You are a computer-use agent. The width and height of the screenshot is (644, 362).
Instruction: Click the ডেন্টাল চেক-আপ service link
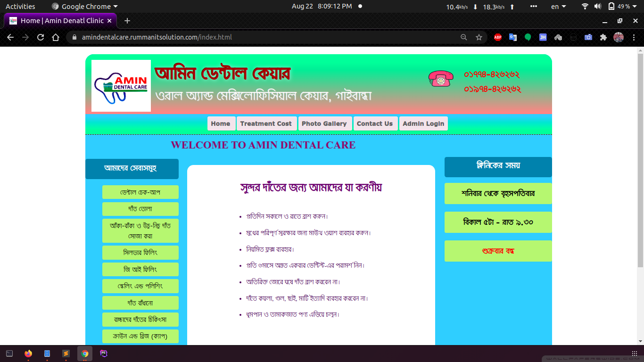pyautogui.click(x=140, y=192)
